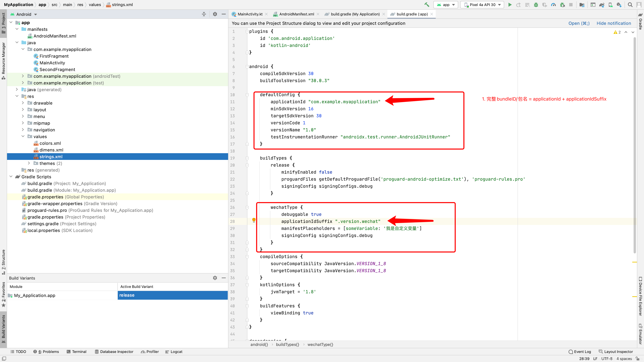The height and width of the screenshot is (362, 644).
Task: Jump to next highlighted error arrow
Action: pos(633,32)
